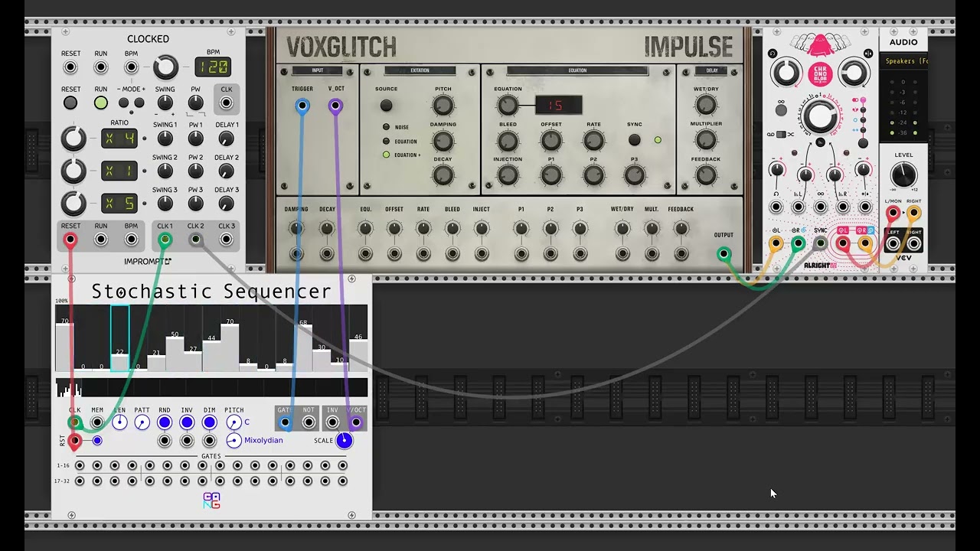Click the PITCH knob in Impulse Excitation section
Screen dimensions: 980x551
pyautogui.click(x=443, y=106)
